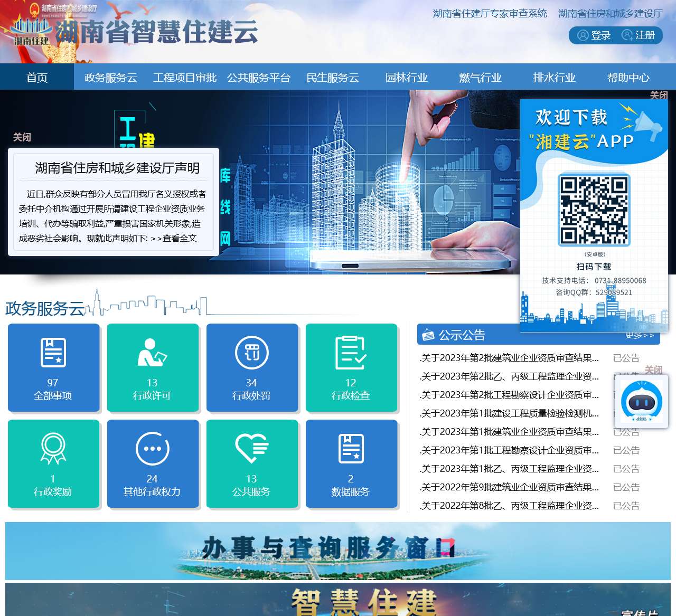Click the 政务服务云 section heading

tap(45, 308)
